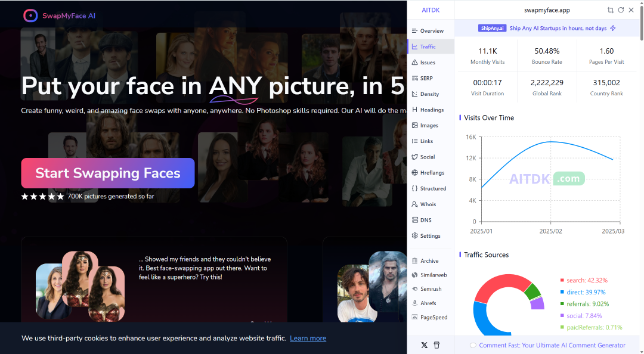Viewport: 644px width, 354px height.
Task: Toggle the direct legend entry in Traffic Sources
Action: point(583,292)
